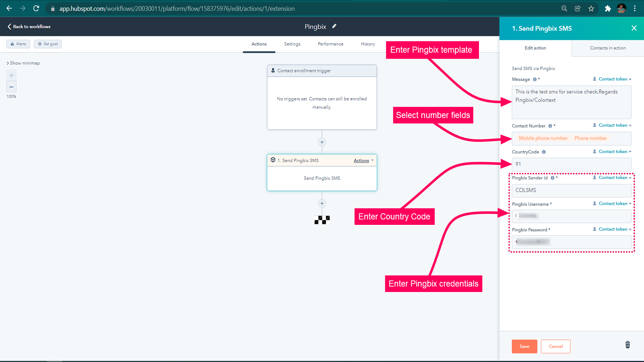Delete action with the trash icon
Screen dimensions: 644x362
click(x=627, y=345)
